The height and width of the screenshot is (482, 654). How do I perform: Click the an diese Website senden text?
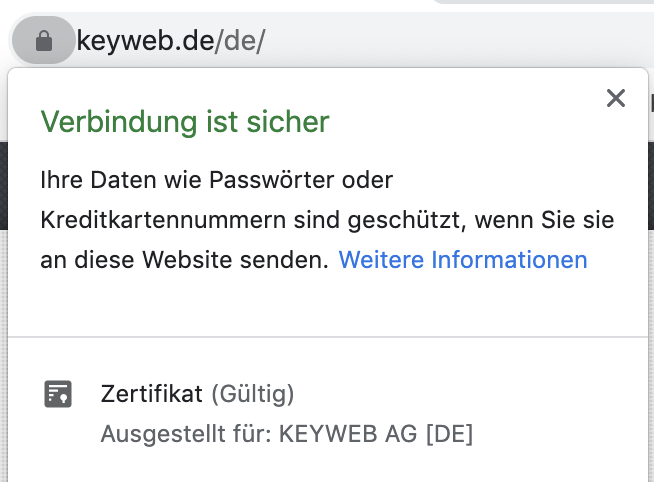pyautogui.click(x=184, y=260)
